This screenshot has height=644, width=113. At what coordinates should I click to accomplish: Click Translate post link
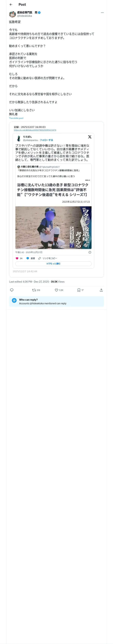[16, 118]
